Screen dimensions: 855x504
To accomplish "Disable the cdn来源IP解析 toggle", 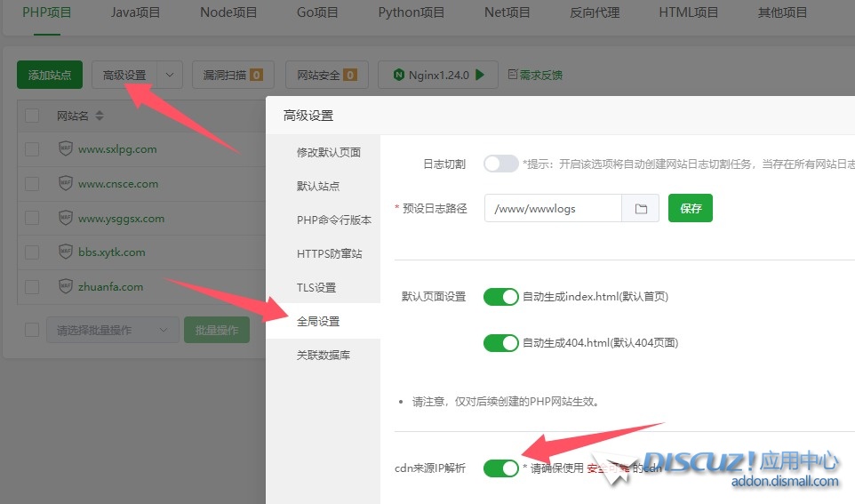I will pos(500,468).
